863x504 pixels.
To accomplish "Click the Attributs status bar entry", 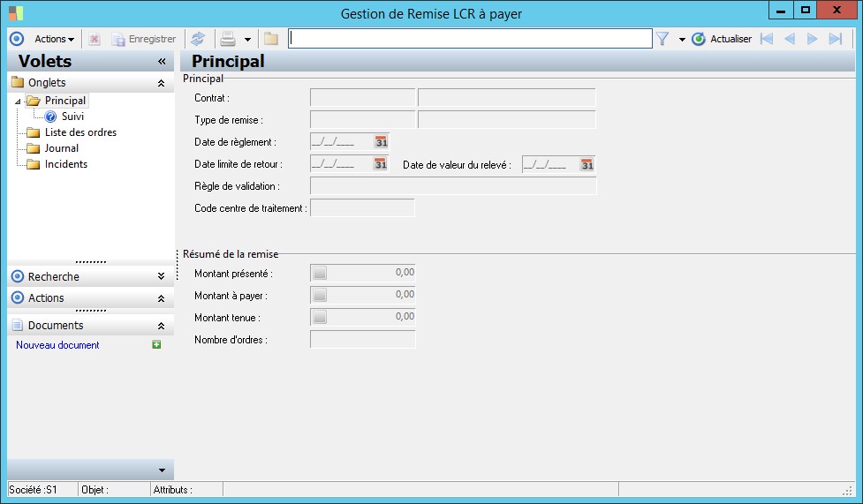I will tap(173, 490).
